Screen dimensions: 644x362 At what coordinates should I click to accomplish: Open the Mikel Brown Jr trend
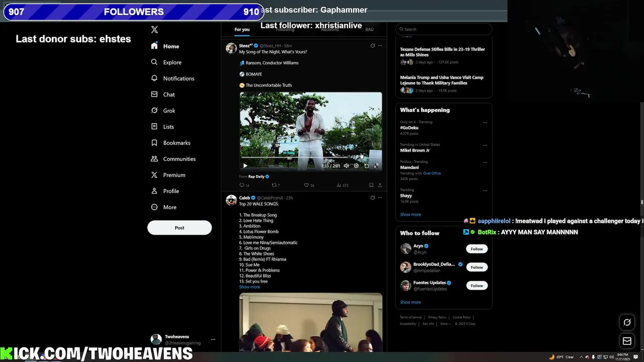pos(415,150)
